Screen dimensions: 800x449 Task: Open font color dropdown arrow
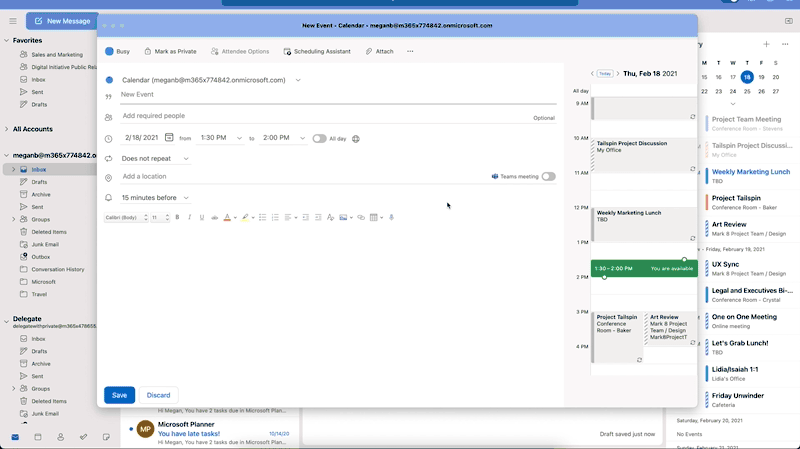(235, 218)
